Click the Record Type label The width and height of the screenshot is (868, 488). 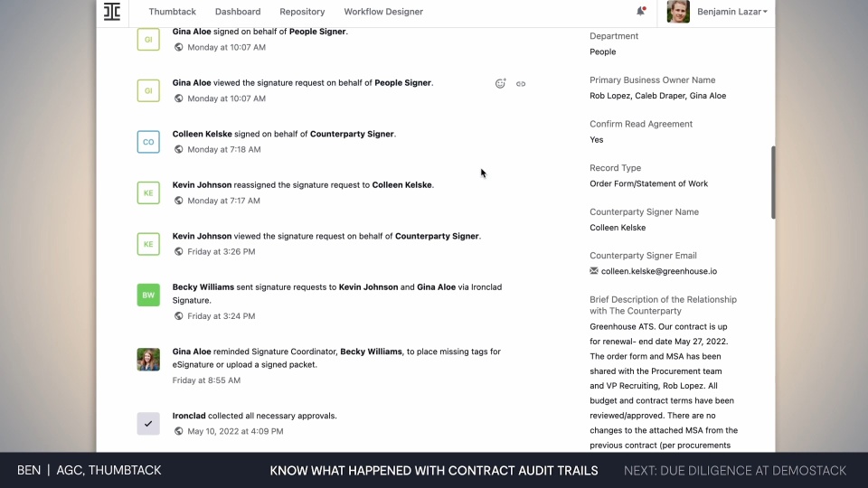tap(615, 168)
